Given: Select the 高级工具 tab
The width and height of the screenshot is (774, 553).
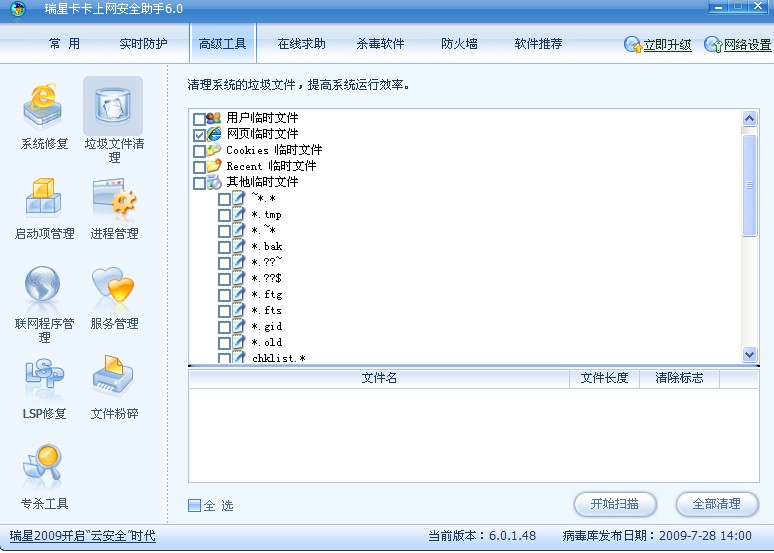Looking at the screenshot, I should tap(223, 43).
